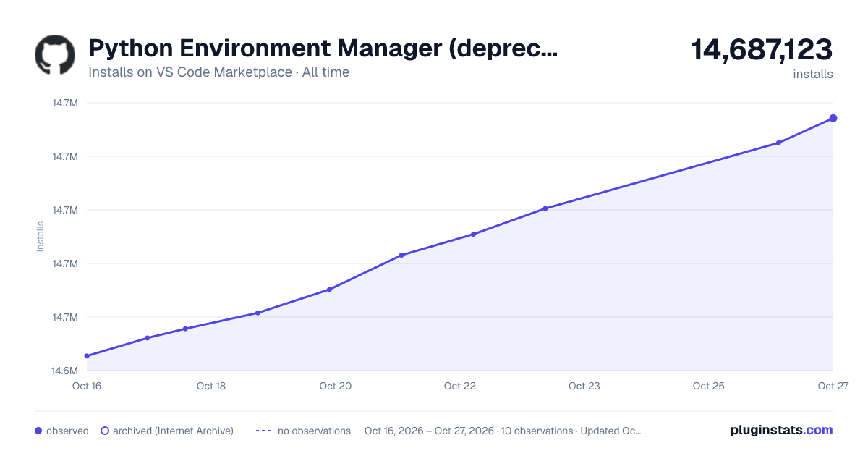Click the archived legend hollow circle
This screenshot has height=456, width=868.
[104, 431]
